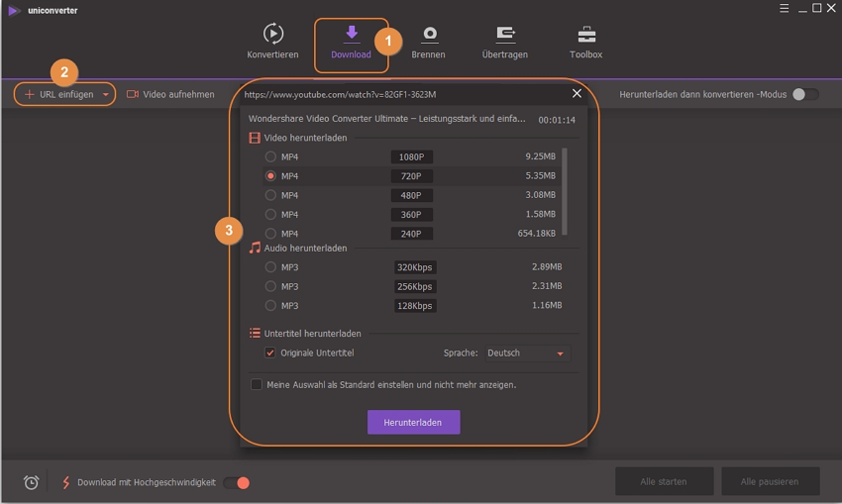Viewport: 842px width, 504px height.
Task: Click Video aufnehmen
Action: (x=170, y=94)
